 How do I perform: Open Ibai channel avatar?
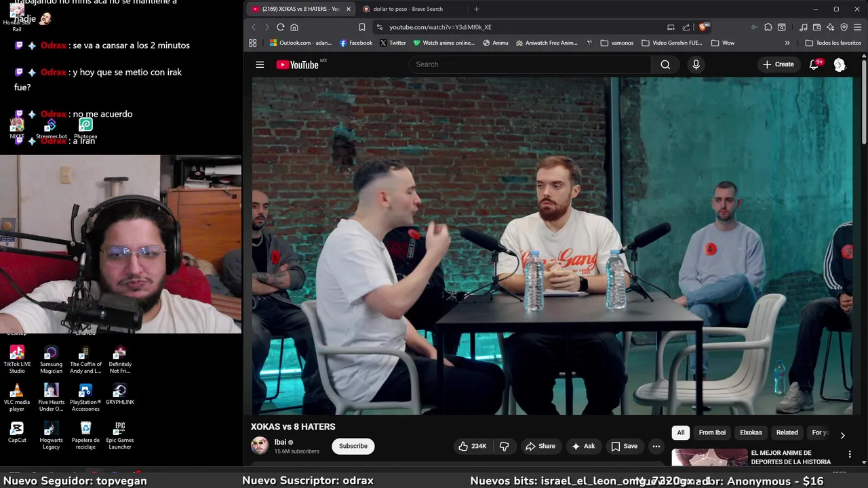coord(260,446)
